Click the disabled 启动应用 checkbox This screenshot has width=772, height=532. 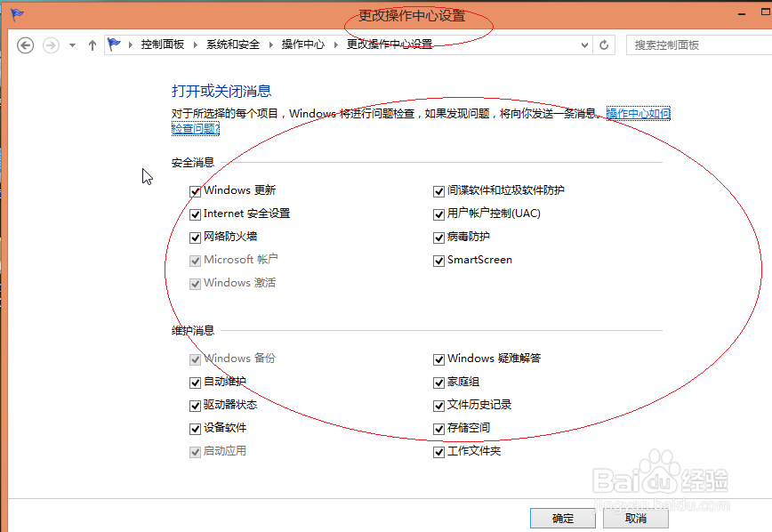tap(195, 452)
